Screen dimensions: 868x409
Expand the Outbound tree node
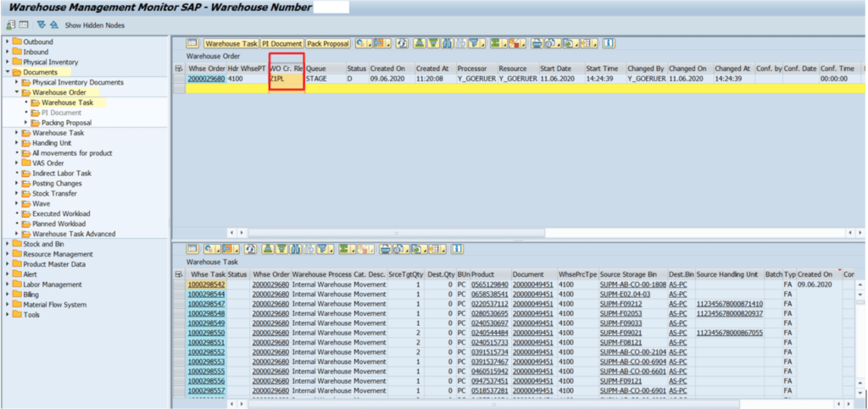pyautogui.click(x=8, y=41)
